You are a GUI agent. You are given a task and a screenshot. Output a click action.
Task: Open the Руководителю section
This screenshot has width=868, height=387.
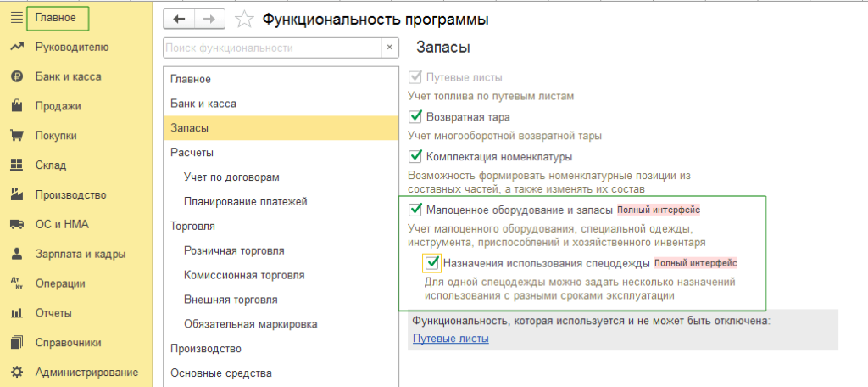(72, 48)
